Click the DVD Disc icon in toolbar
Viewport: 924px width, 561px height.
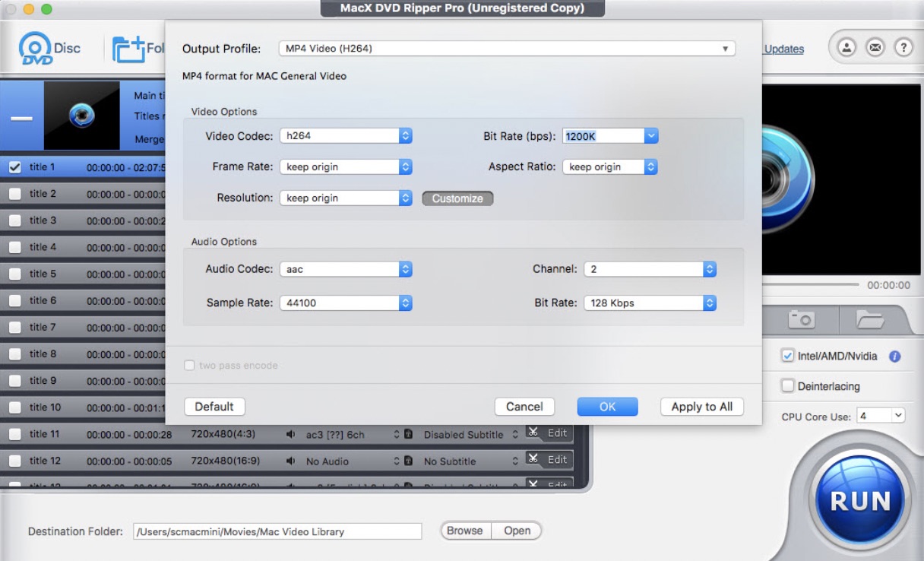pyautogui.click(x=49, y=49)
